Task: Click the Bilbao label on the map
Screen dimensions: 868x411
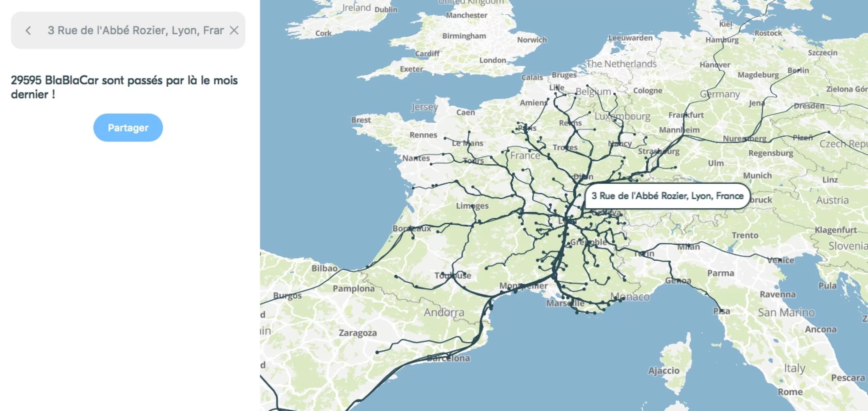Action: tap(324, 268)
